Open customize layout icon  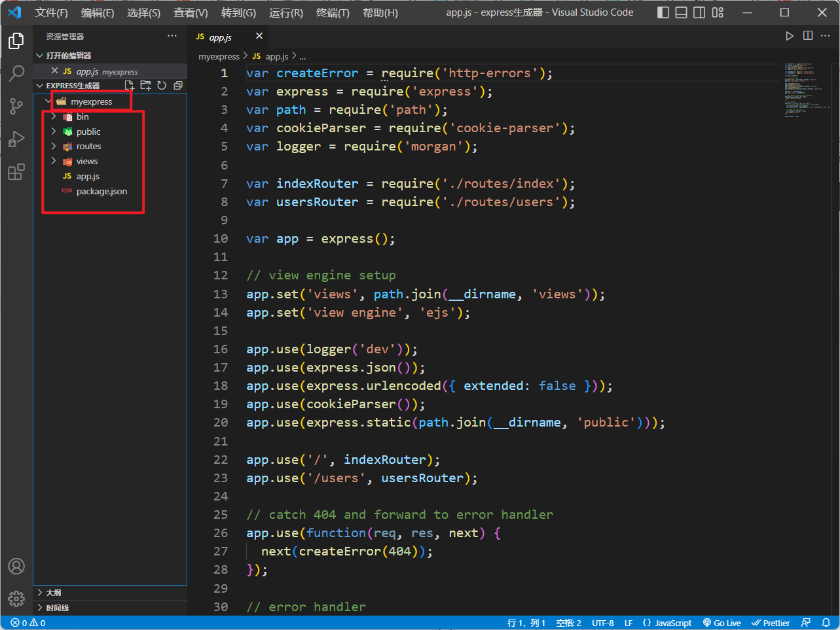pos(718,12)
